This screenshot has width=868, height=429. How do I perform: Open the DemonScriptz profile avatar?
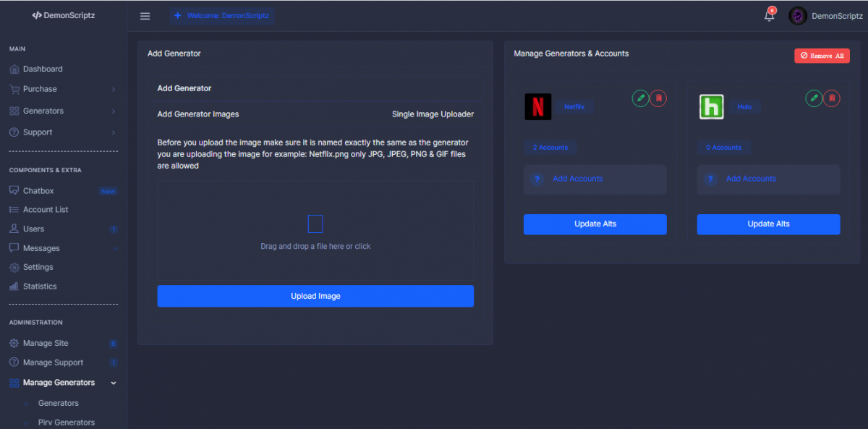pos(798,16)
